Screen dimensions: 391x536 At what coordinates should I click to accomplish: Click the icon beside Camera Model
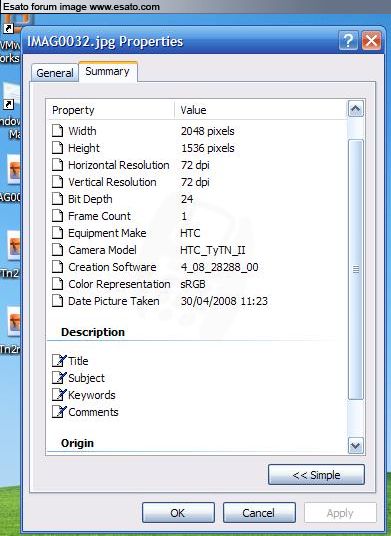pos(57,250)
